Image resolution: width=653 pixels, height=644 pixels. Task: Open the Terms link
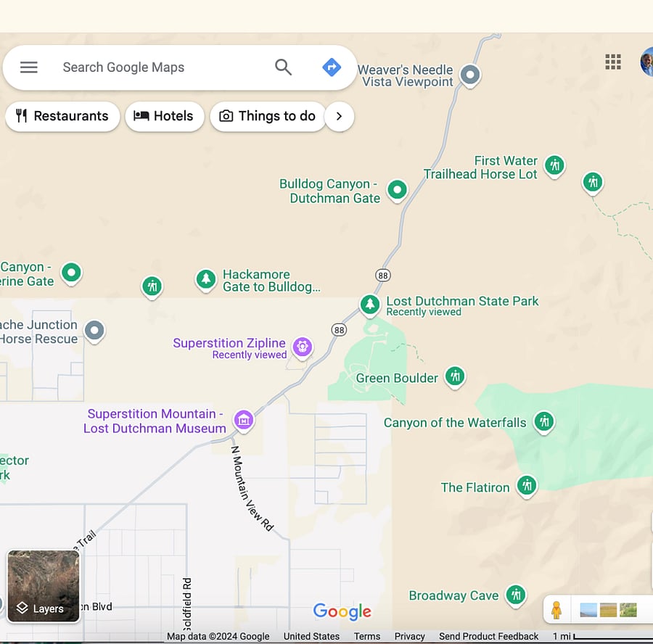click(x=367, y=637)
